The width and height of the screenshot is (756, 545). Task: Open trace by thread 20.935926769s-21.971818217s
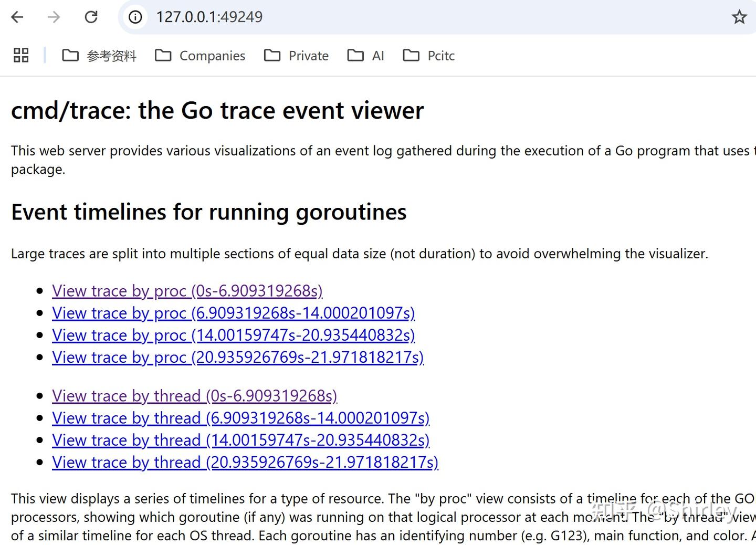(x=245, y=462)
